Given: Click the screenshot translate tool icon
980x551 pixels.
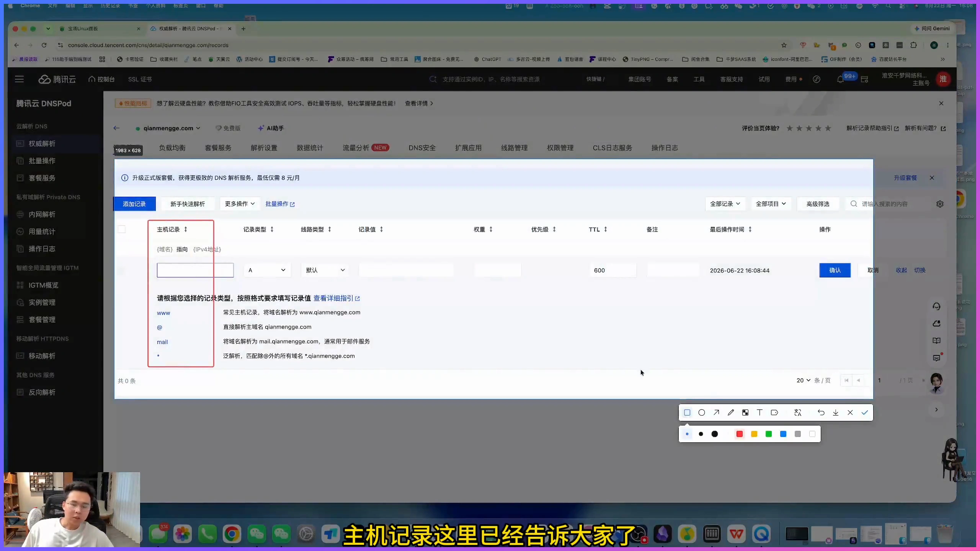Looking at the screenshot, I should tap(798, 412).
